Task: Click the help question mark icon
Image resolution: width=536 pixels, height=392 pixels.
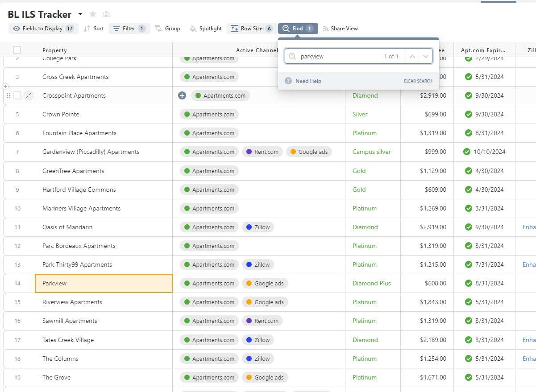Action: pos(288,81)
